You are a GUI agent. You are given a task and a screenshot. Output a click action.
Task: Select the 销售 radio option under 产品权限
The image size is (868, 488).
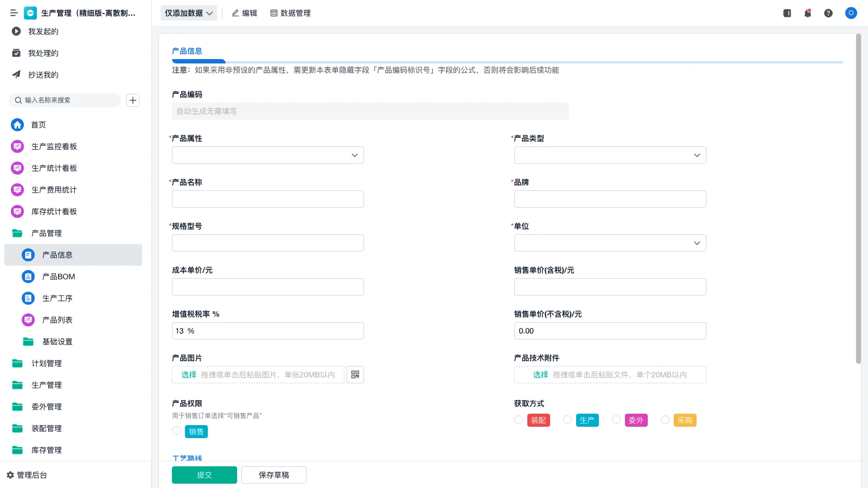pyautogui.click(x=176, y=431)
